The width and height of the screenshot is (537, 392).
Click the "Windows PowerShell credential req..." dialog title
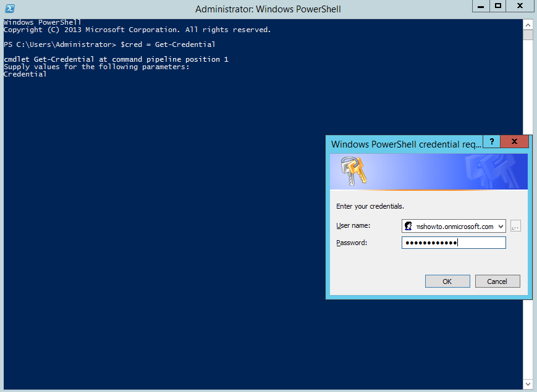[x=406, y=144]
